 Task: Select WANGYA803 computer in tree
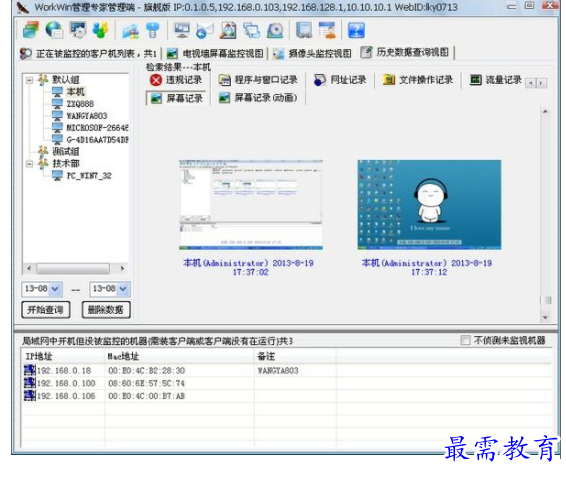click(87, 116)
